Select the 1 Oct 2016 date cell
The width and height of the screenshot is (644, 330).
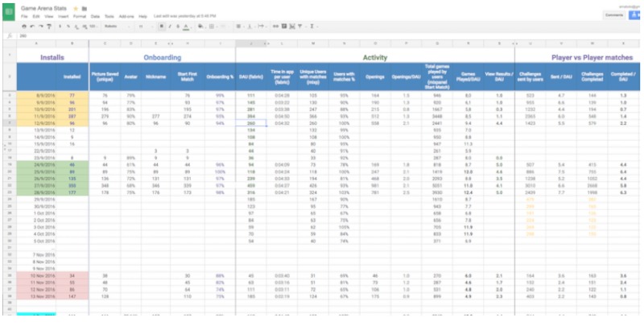click(36, 213)
